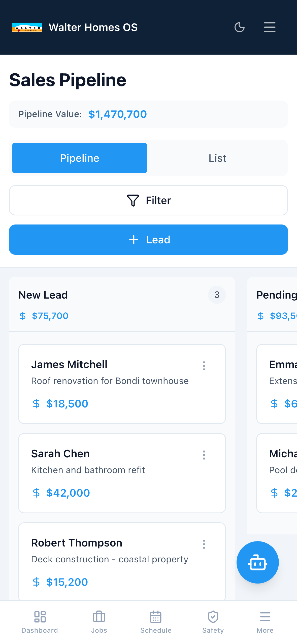Launch the AI chatbot assistant button

click(257, 563)
